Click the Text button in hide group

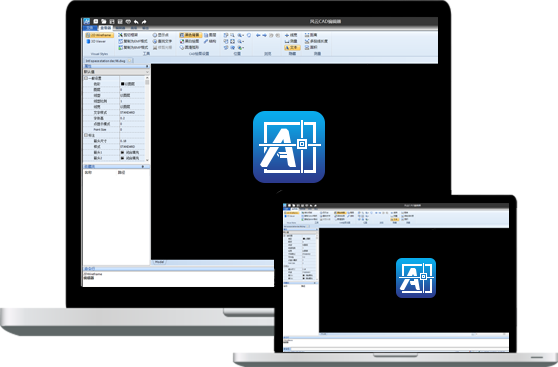pyautogui.click(x=292, y=47)
